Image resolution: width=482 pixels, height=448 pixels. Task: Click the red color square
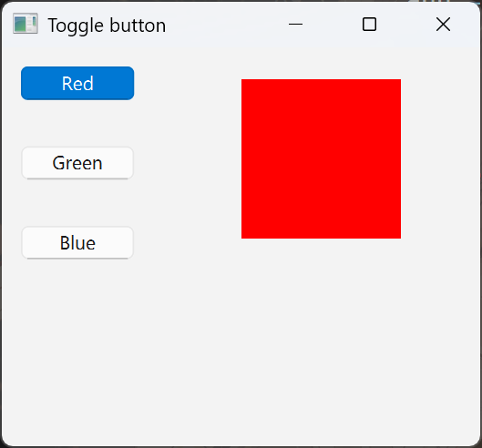321,158
